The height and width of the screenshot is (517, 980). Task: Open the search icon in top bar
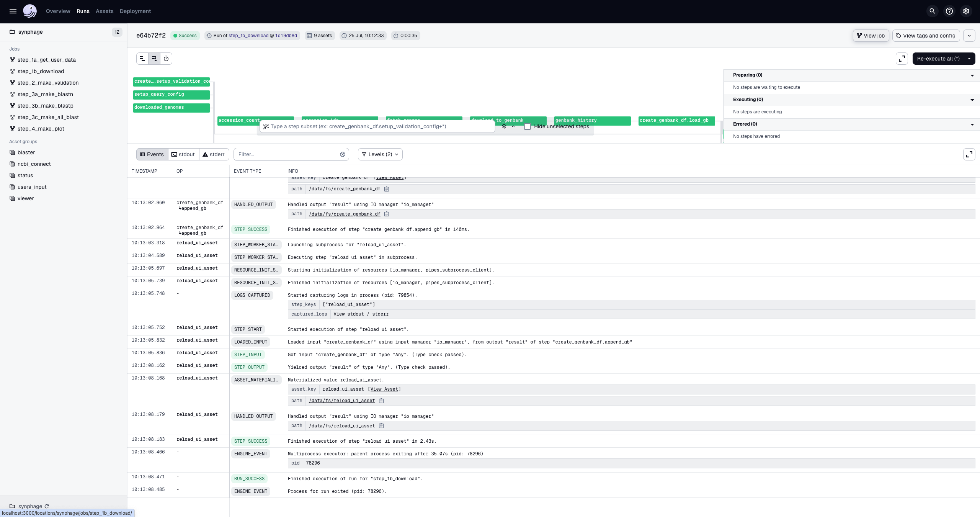click(x=933, y=11)
